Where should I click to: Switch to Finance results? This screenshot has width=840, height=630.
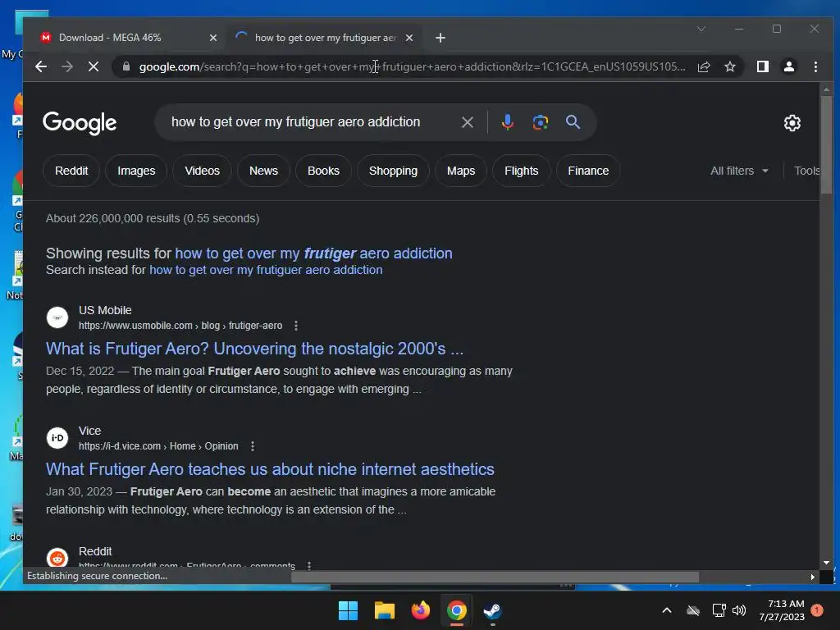[588, 171]
